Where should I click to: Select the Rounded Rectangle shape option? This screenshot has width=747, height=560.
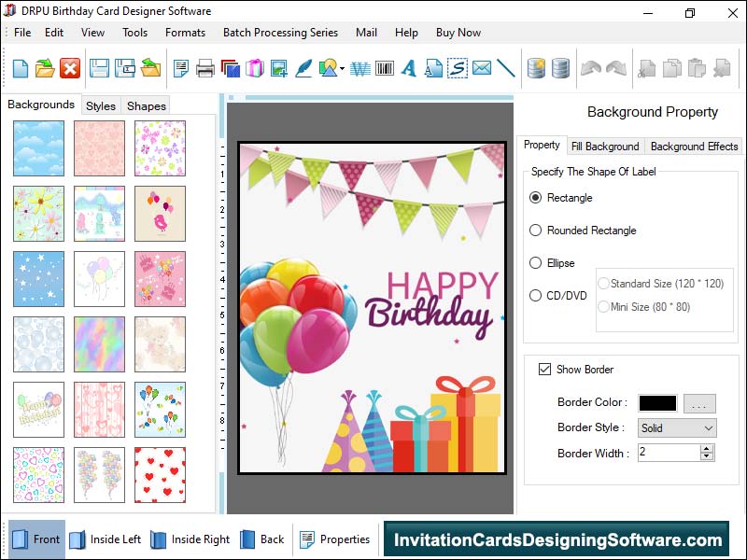coord(536,231)
